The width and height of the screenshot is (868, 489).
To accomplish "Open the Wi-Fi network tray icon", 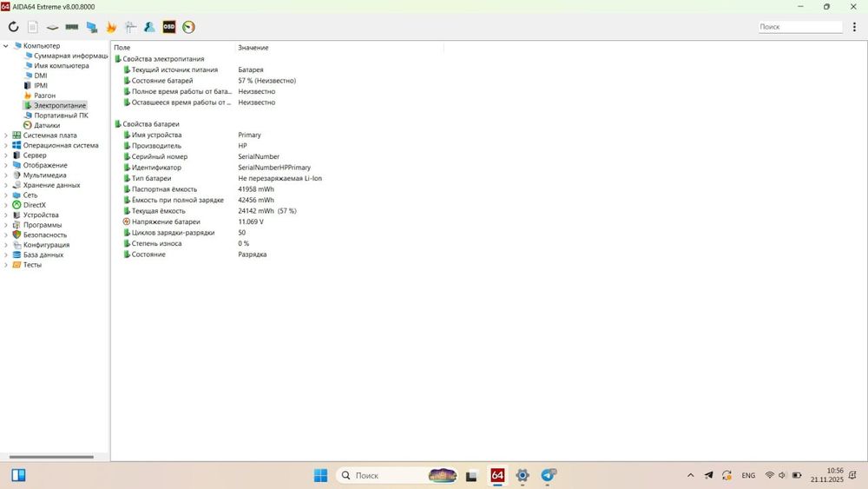I will pyautogui.click(x=769, y=475).
